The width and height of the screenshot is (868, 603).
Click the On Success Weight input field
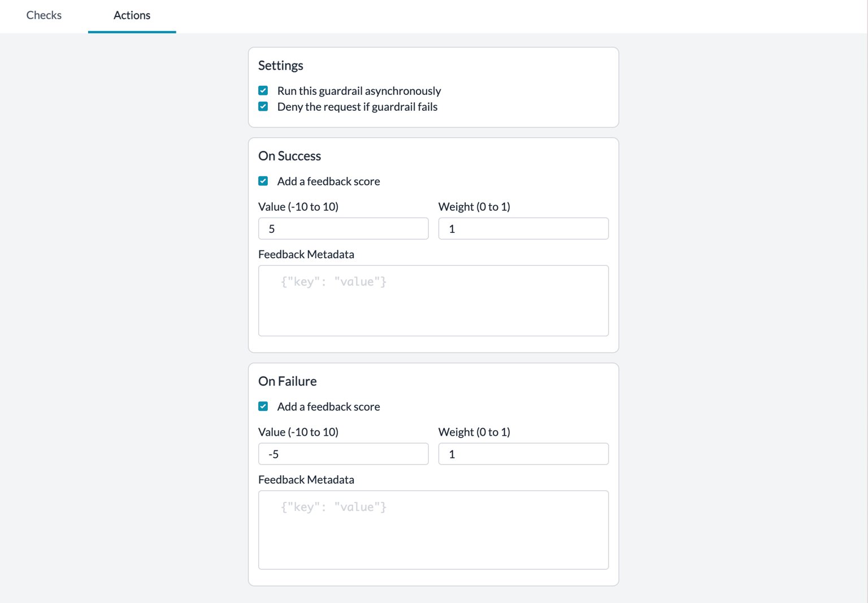pos(523,229)
